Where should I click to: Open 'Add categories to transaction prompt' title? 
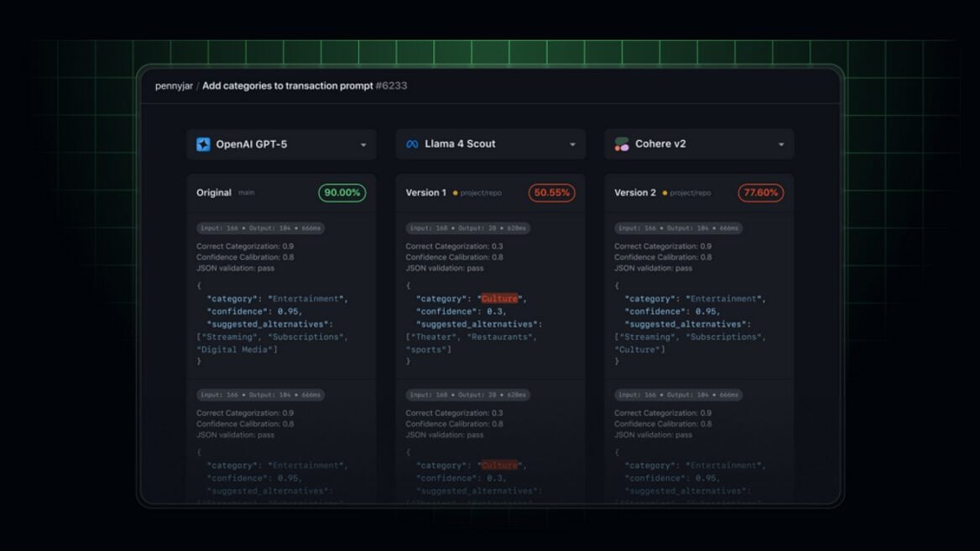coord(288,86)
